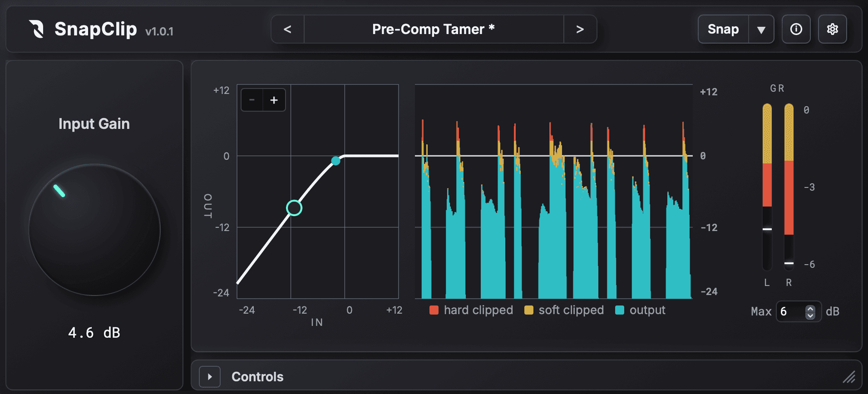This screenshot has height=394, width=868.
Task: Select the filled threshold point on the curve
Action: tap(335, 161)
